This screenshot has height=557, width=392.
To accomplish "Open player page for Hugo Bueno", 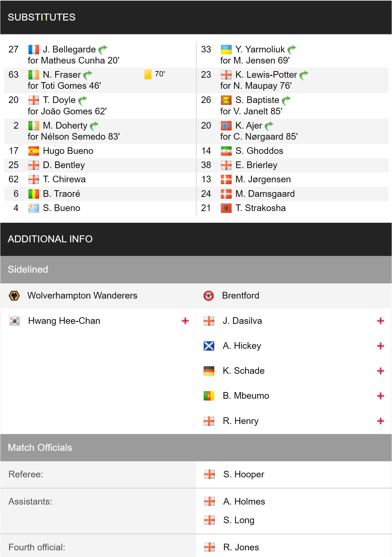I will pos(68,151).
